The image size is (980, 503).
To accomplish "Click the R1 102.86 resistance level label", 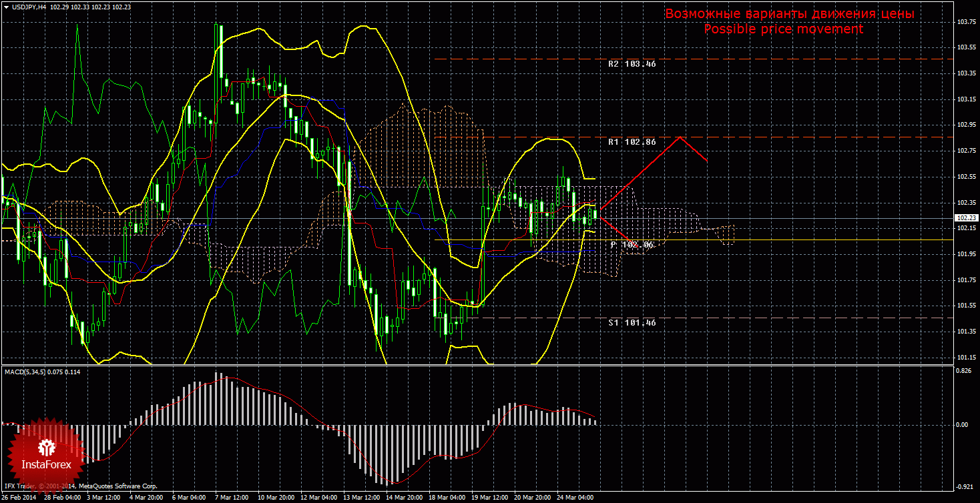I will [x=632, y=142].
